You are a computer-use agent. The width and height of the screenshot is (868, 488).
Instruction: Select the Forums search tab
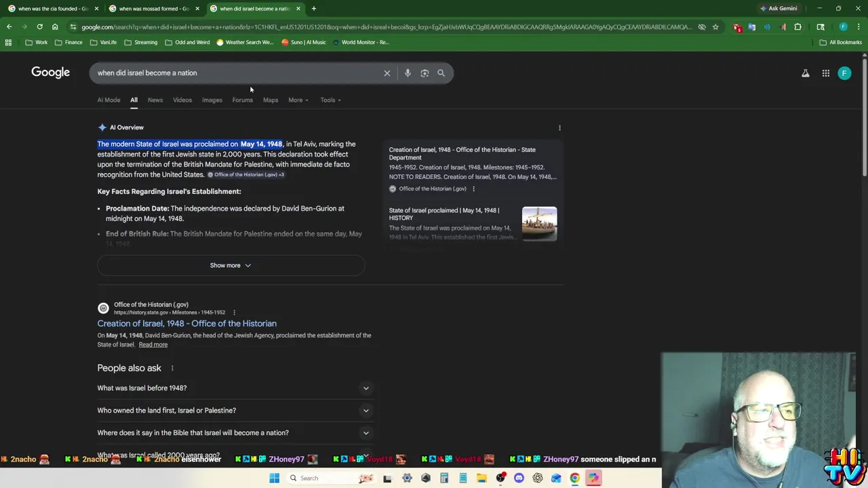pyautogui.click(x=242, y=100)
